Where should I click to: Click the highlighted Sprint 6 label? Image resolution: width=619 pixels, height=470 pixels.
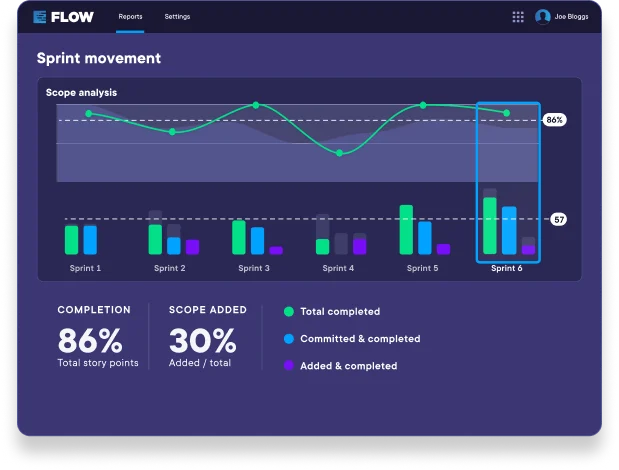(x=506, y=268)
